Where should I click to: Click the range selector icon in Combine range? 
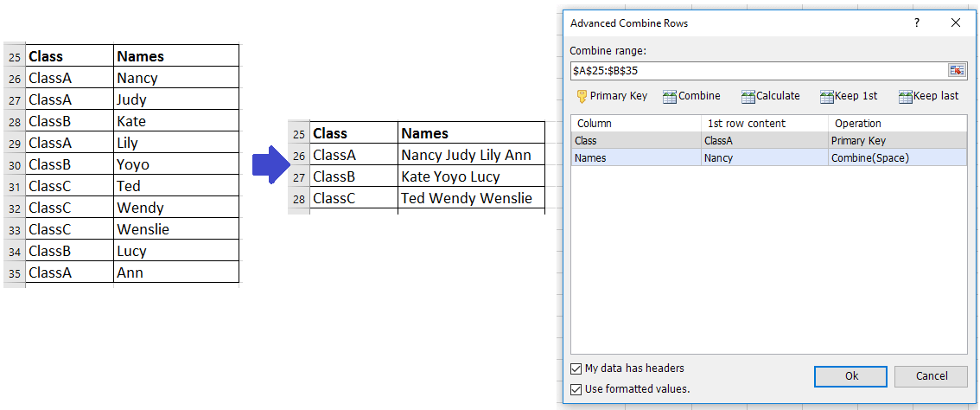point(957,70)
